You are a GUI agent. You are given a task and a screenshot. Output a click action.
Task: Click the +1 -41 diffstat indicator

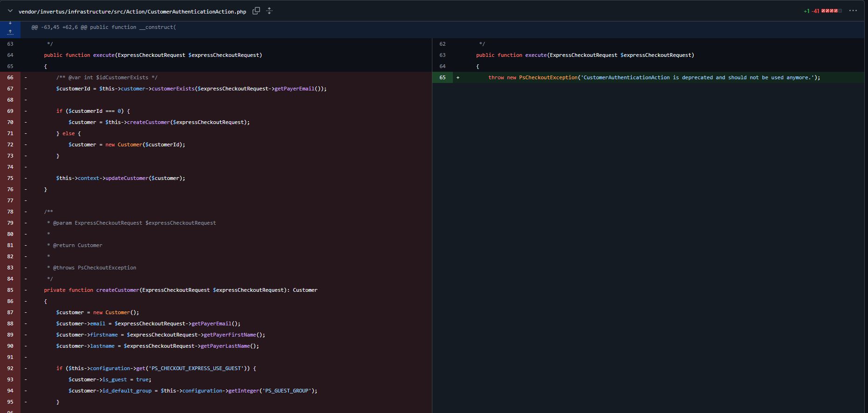coord(822,11)
